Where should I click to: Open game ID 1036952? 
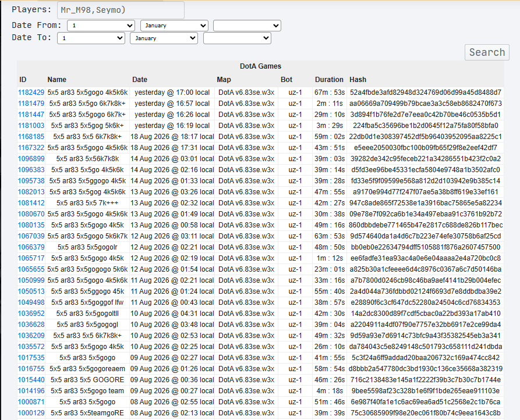coord(31,314)
